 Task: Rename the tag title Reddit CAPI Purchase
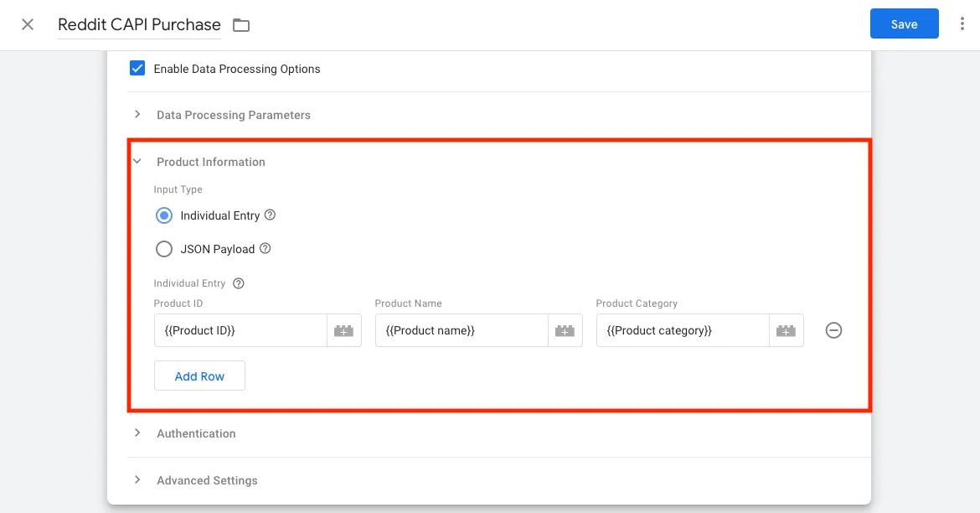(x=139, y=24)
